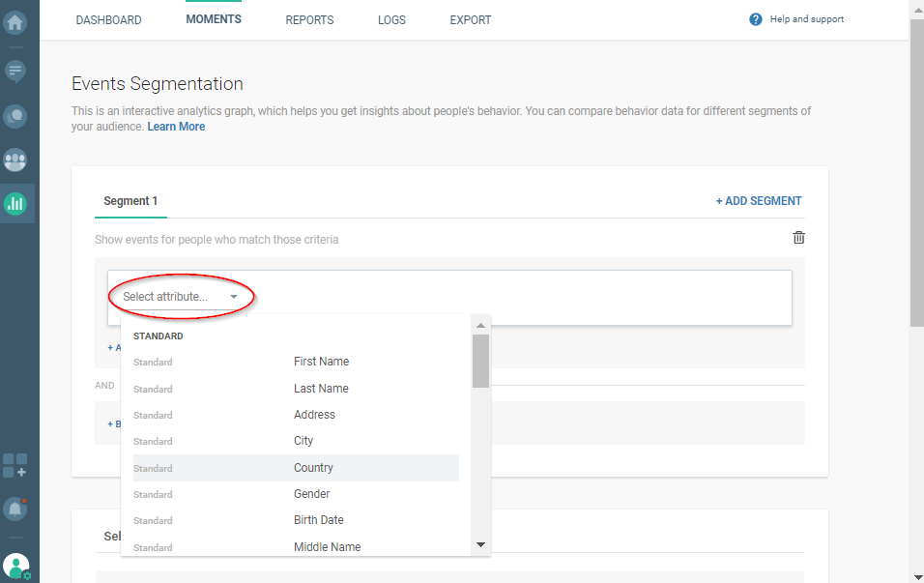Switch to the REPORTS tab
This screenshot has width=924, height=583.
click(x=309, y=19)
